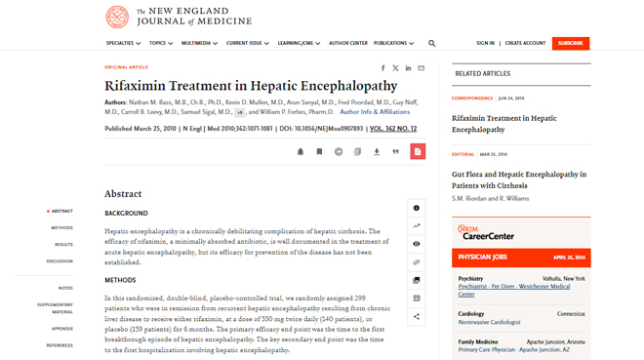Share article on Facebook icon
Image resolution: width=644 pixels, height=360 pixels.
(382, 68)
